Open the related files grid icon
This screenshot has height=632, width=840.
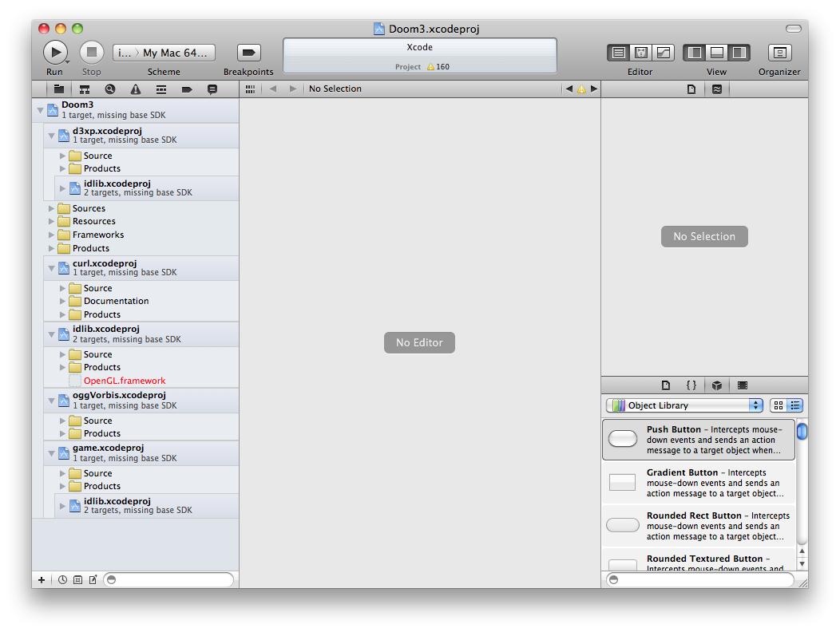(x=250, y=89)
